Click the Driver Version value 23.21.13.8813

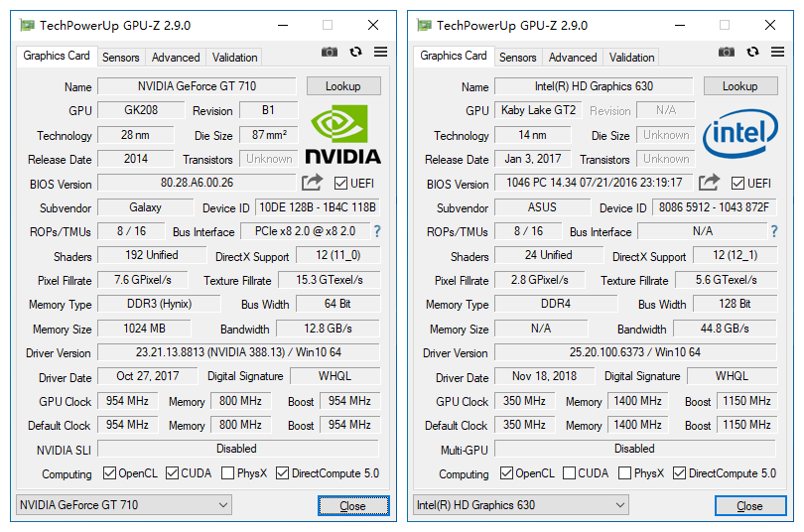[238, 352]
